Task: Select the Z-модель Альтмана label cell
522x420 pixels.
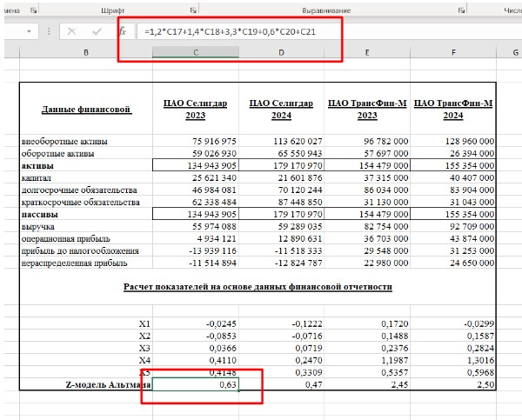Action: coord(86,383)
